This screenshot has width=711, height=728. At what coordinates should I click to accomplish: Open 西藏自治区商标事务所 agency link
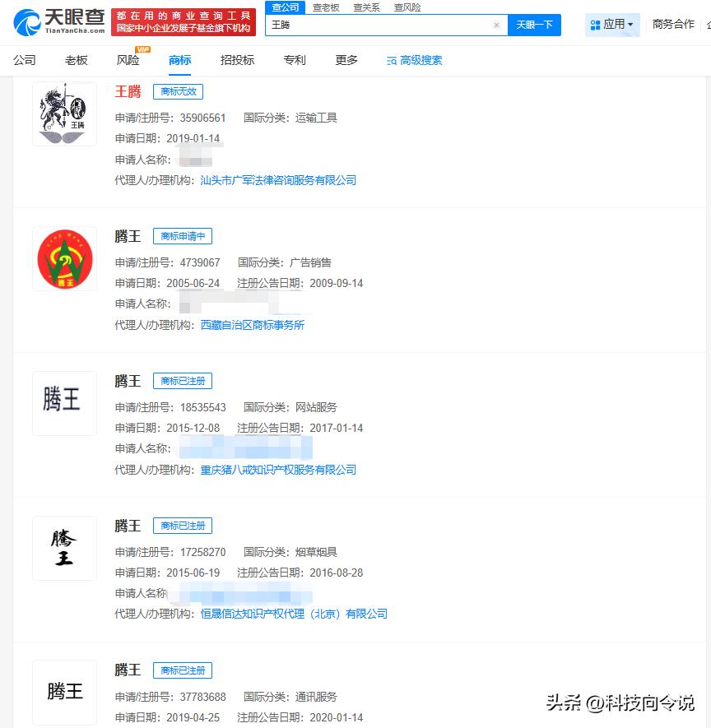(252, 325)
